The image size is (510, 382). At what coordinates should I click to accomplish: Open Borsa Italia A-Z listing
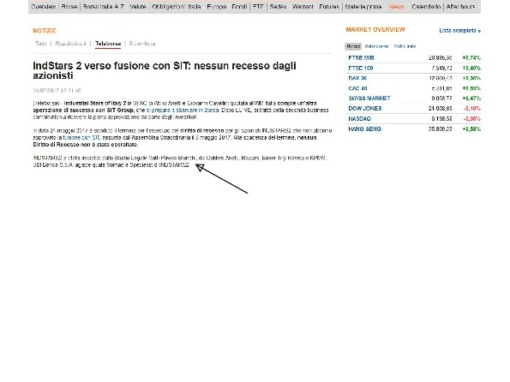point(103,7)
